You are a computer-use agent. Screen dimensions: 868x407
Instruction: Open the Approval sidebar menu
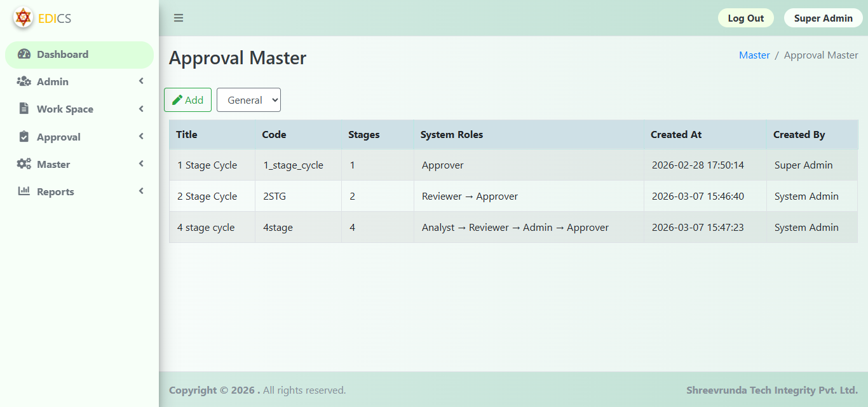pyautogui.click(x=58, y=137)
